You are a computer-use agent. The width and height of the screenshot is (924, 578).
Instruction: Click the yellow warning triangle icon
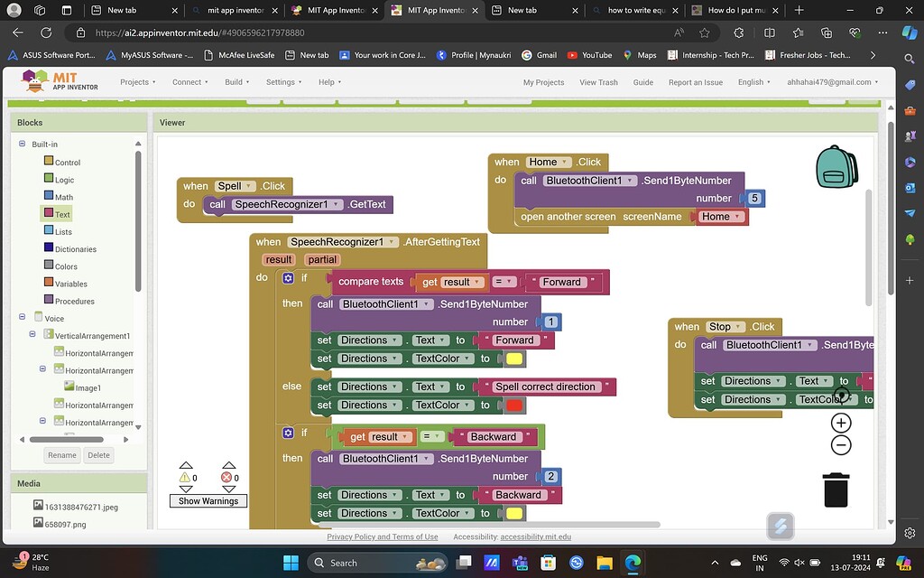[x=185, y=477]
